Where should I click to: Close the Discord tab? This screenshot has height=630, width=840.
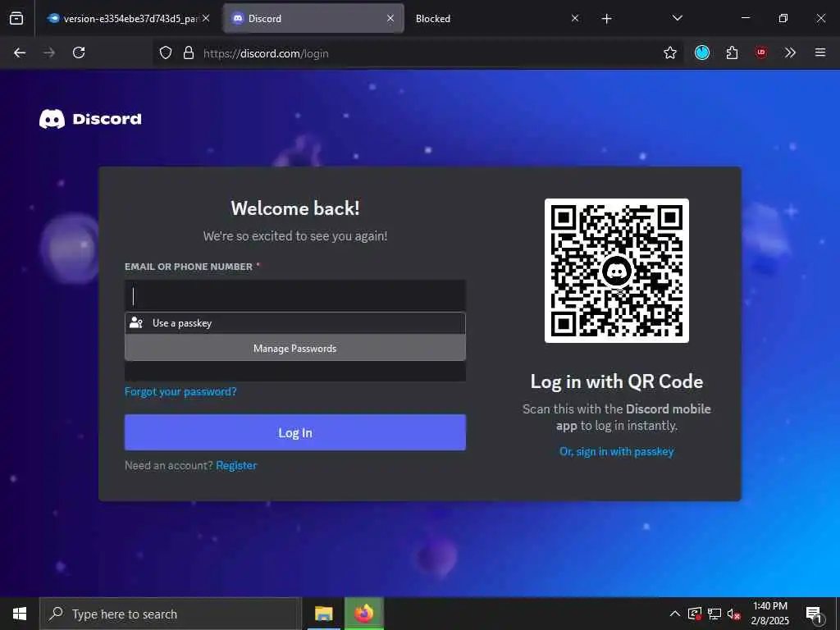tap(390, 19)
